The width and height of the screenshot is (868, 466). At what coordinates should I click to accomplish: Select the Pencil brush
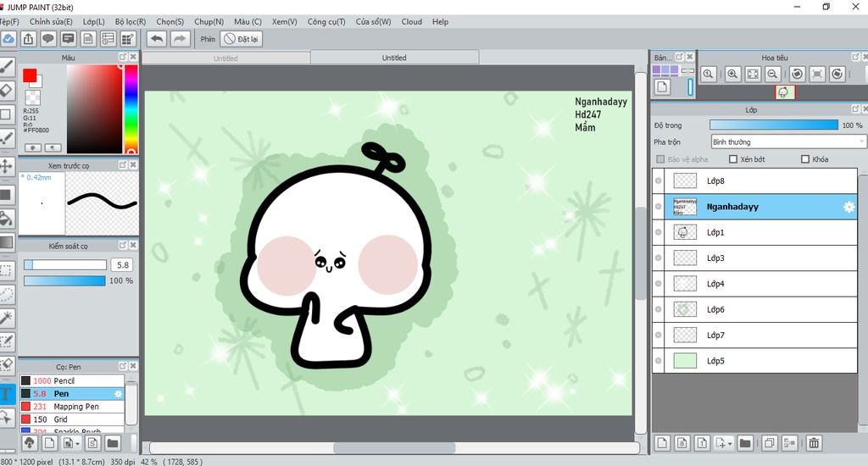click(x=72, y=380)
